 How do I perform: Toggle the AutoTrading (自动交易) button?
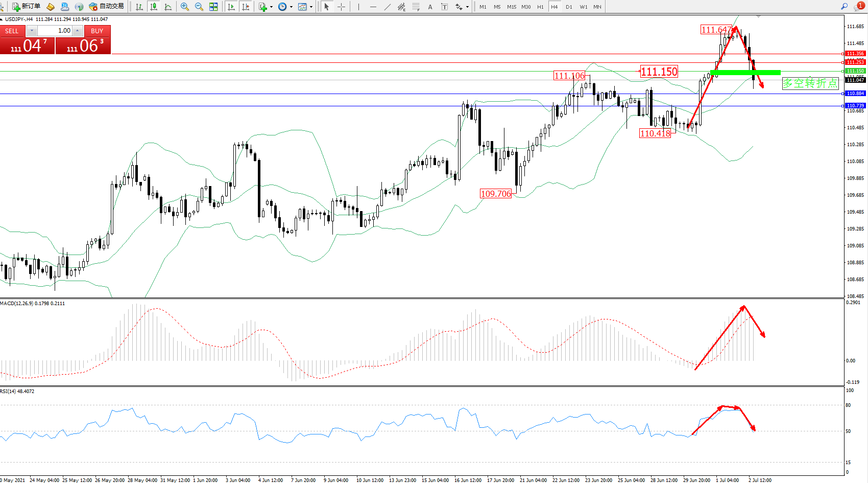point(106,7)
